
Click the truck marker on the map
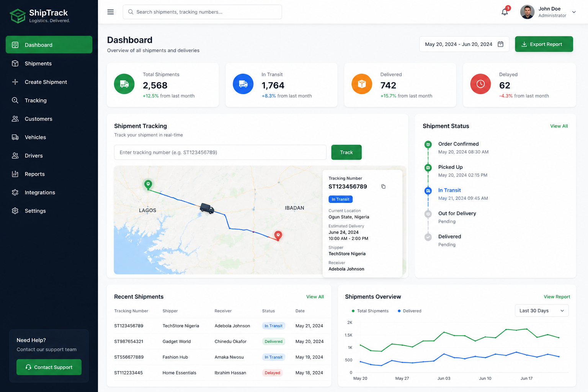pyautogui.click(x=207, y=208)
